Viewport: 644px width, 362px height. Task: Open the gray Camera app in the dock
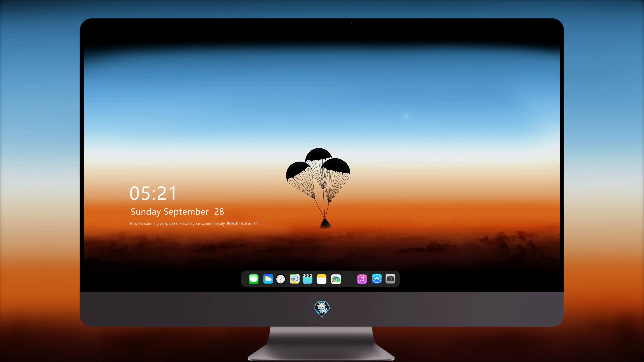(x=390, y=279)
